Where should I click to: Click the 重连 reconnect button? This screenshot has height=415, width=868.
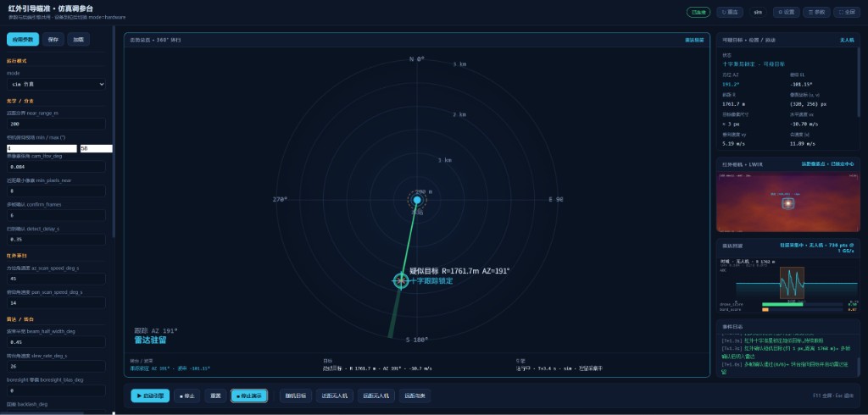click(x=730, y=12)
